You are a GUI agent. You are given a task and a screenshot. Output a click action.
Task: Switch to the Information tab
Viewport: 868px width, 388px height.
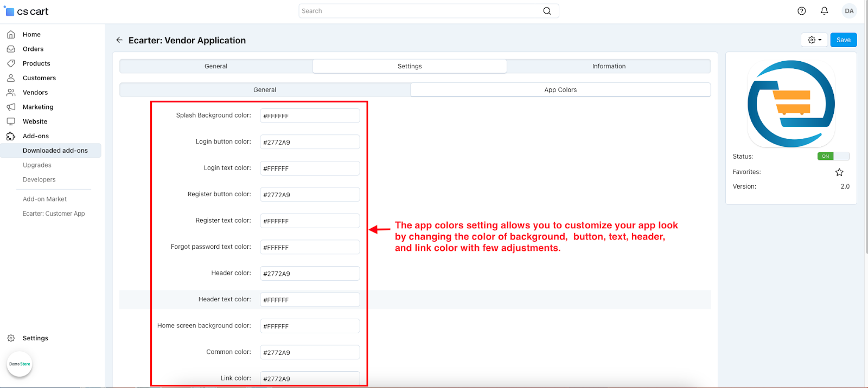coord(609,66)
